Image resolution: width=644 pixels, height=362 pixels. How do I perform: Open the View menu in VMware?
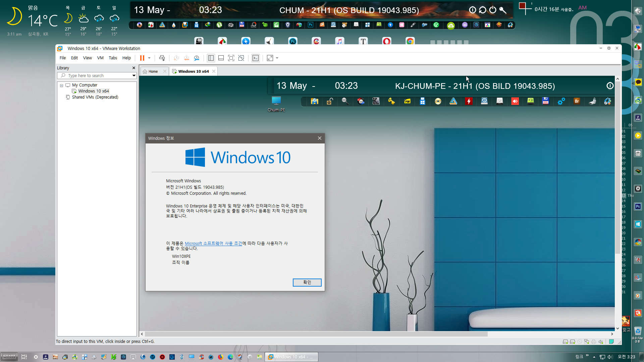(x=88, y=58)
